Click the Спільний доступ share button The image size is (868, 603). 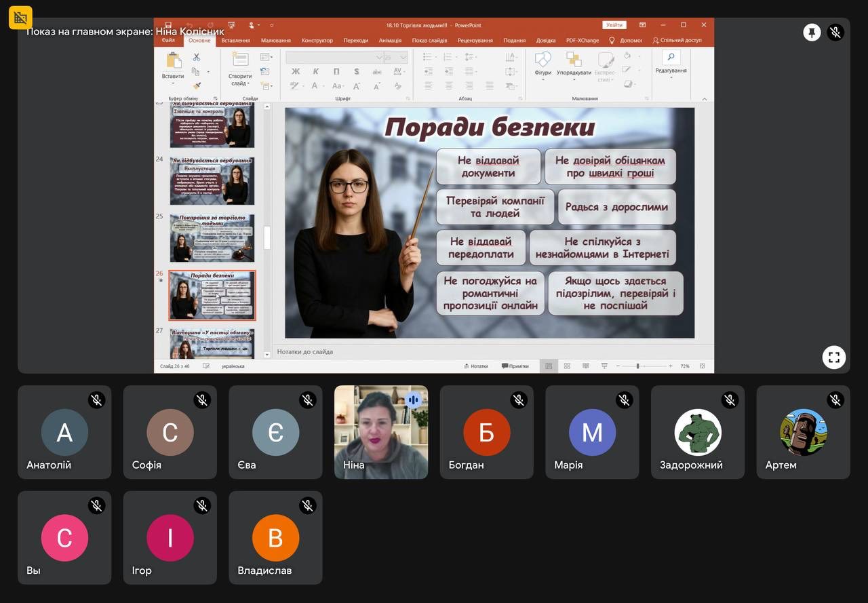point(677,41)
